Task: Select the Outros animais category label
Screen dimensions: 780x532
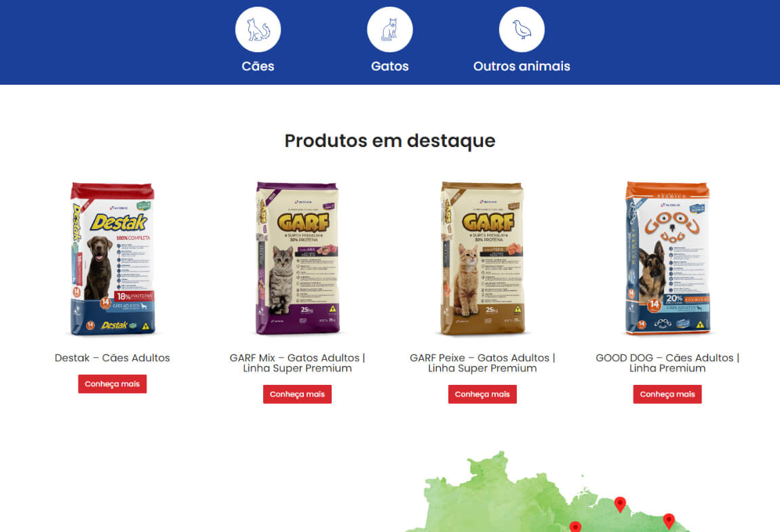Action: pos(522,66)
